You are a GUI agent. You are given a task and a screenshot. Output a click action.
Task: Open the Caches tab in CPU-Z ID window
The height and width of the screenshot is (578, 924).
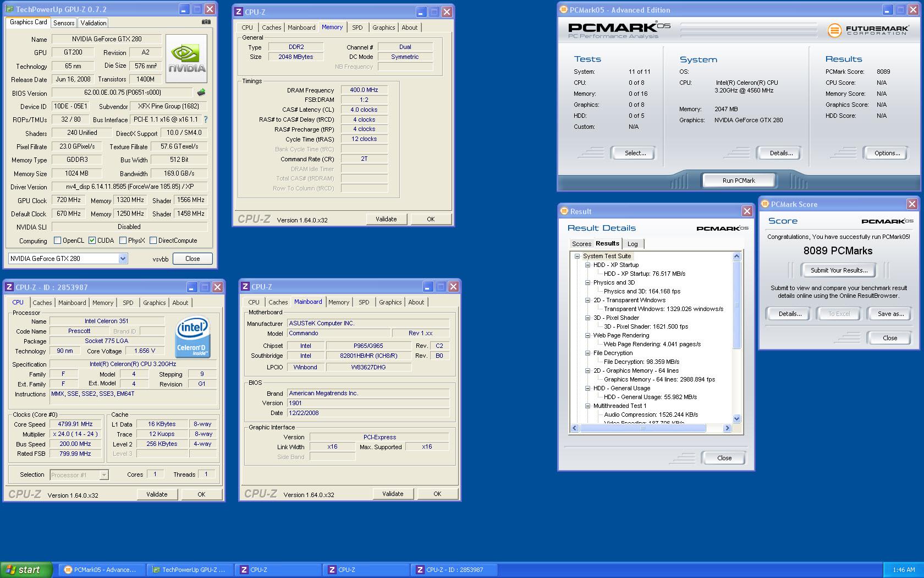click(42, 303)
